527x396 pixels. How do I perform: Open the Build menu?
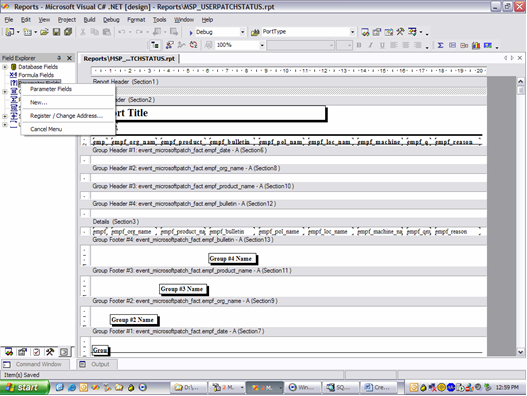89,20
